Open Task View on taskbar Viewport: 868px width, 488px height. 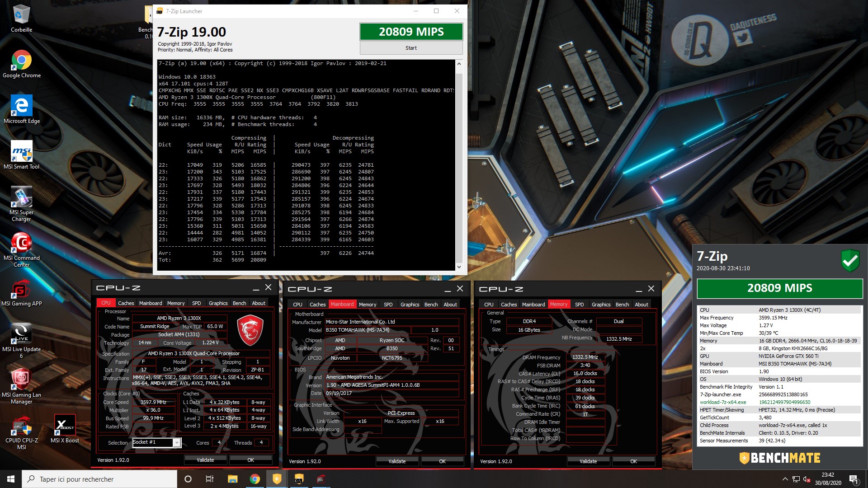tap(210, 479)
